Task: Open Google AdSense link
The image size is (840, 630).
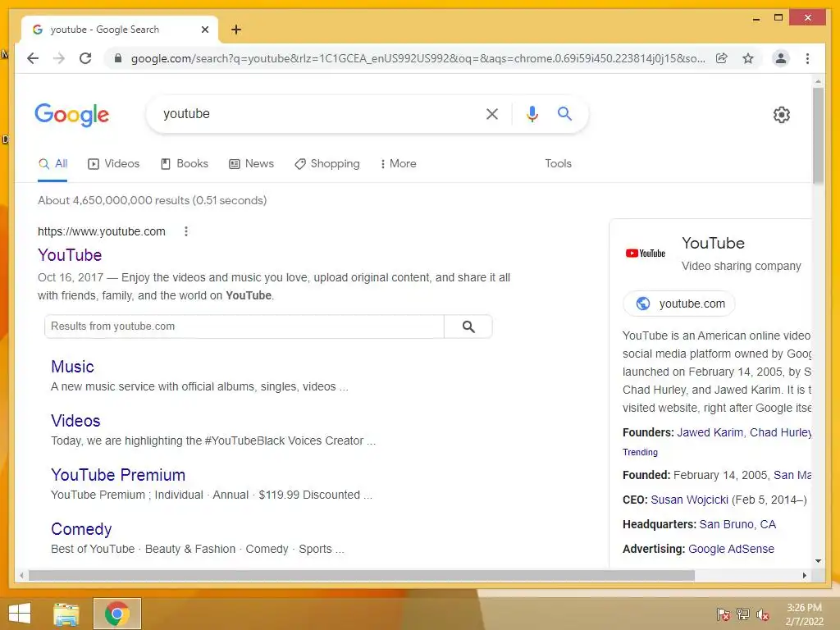Action: (731, 549)
